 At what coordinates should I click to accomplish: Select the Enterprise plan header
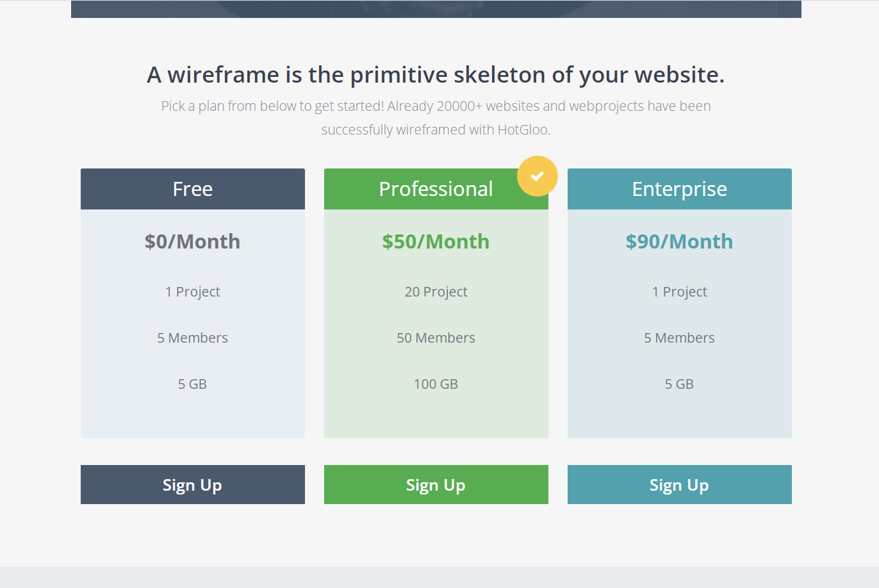pyautogui.click(x=679, y=189)
